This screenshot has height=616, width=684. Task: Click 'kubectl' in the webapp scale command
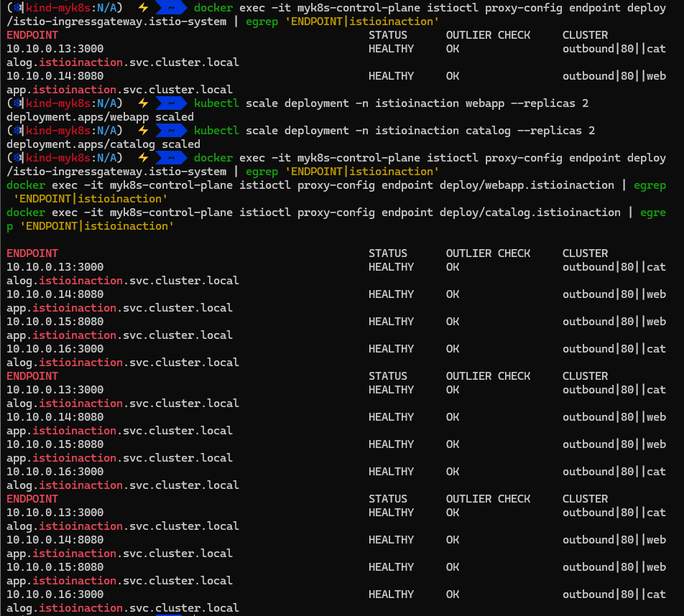[216, 103]
